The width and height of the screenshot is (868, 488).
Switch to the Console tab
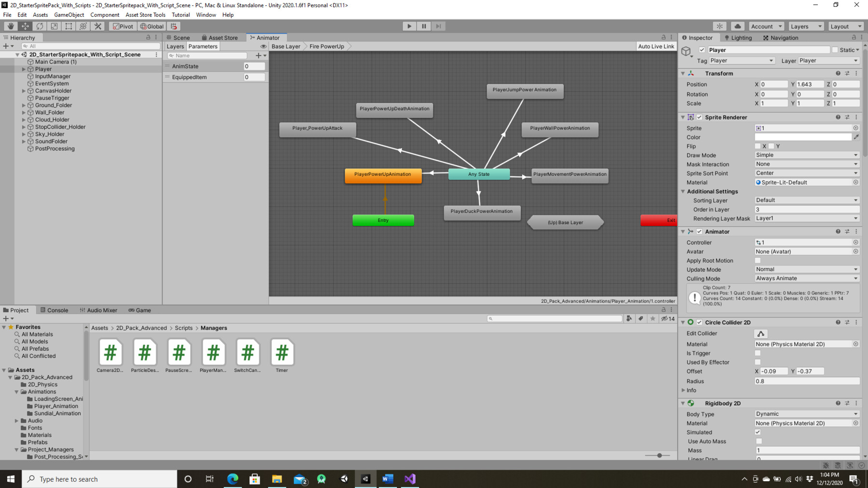coord(54,310)
